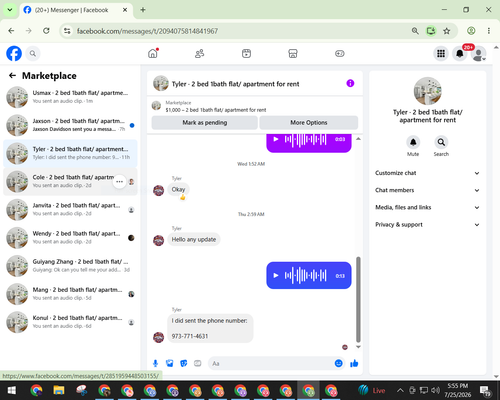Open the Marketplace storefront icon
Image resolution: width=500 pixels, height=400 pixels.
(x=293, y=53)
